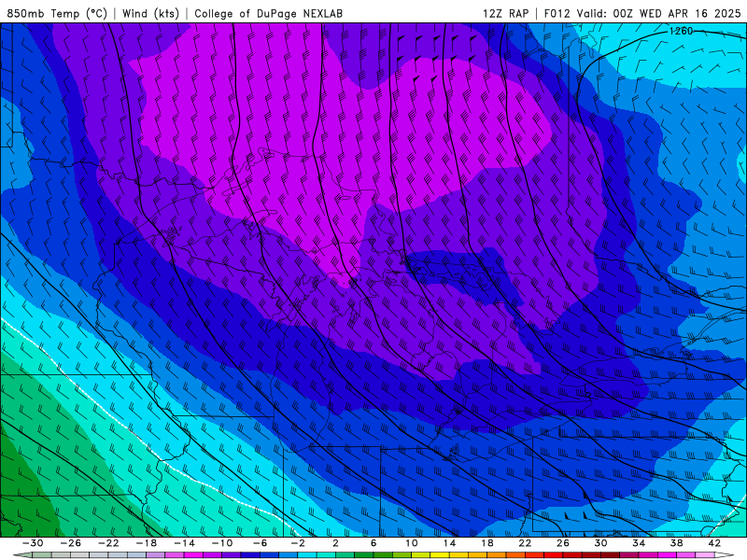Screen dimensions: 747x560
Task: Click the '10' temperature scale label
Action: coord(412,543)
